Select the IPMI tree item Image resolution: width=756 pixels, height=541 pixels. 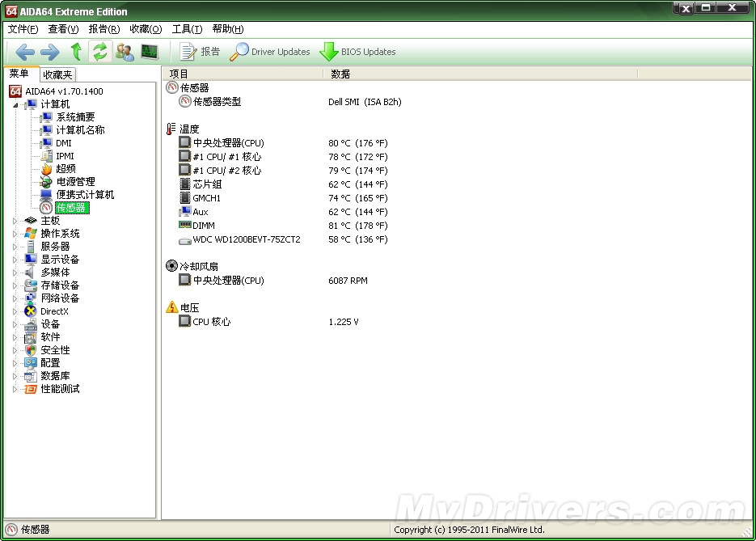65,156
